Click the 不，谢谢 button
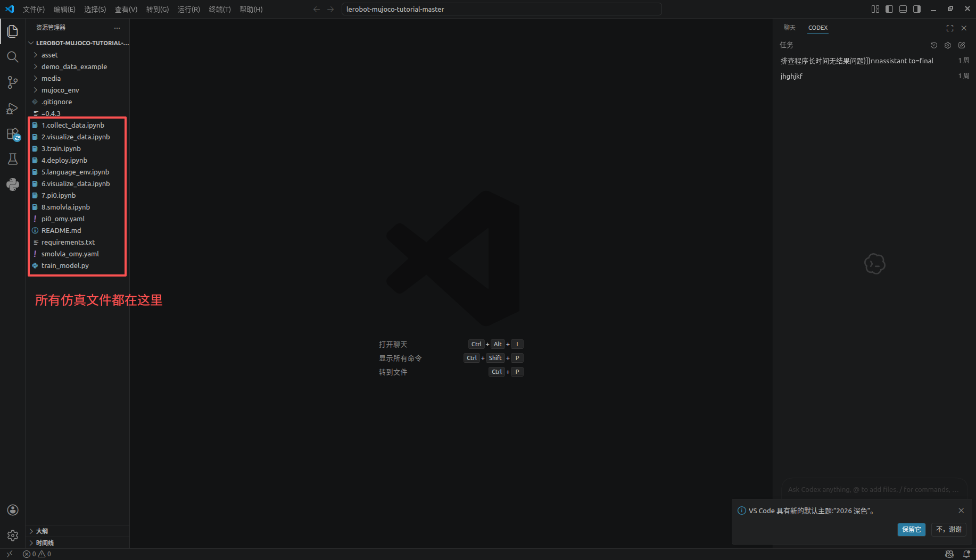The image size is (976, 560). 949,529
